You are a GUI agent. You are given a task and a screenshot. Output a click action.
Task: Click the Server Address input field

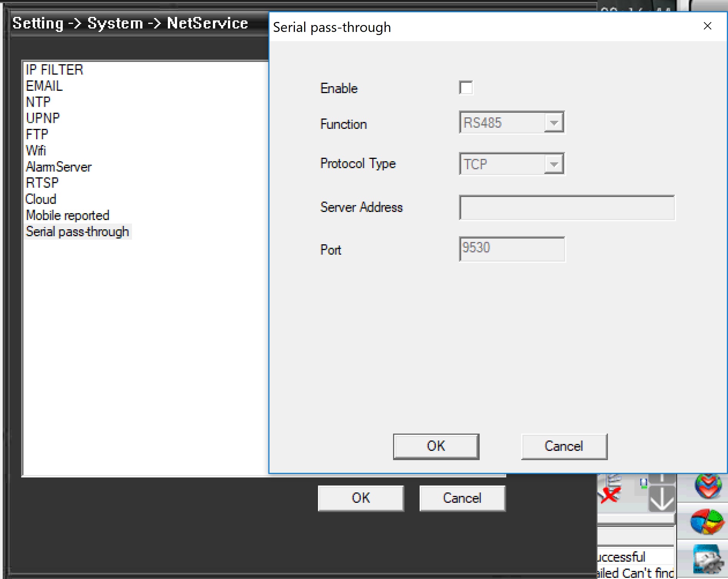point(567,208)
